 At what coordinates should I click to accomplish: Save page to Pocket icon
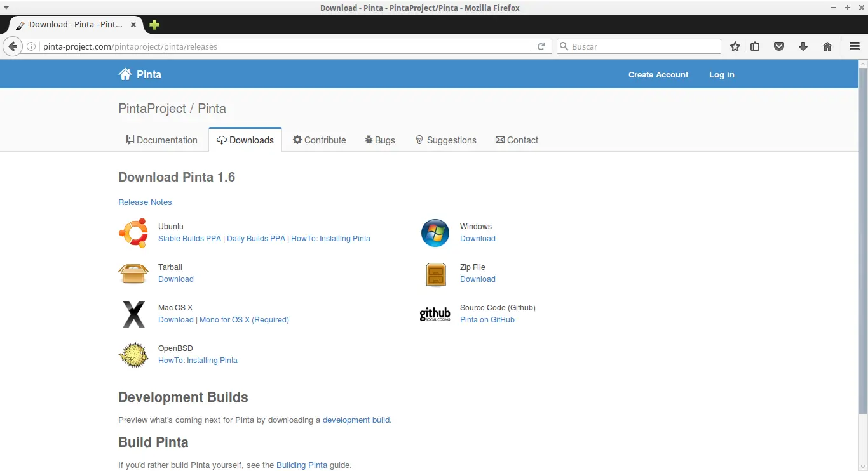tap(779, 46)
